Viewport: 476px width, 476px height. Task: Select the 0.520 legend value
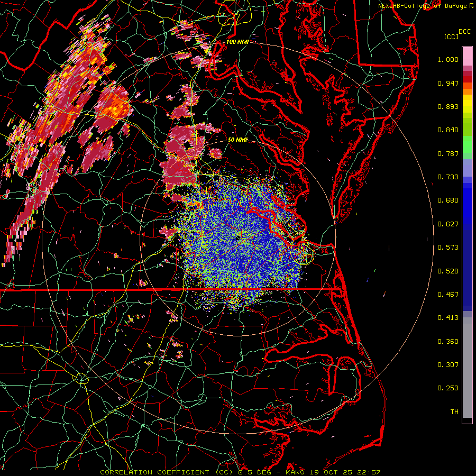coord(448,271)
